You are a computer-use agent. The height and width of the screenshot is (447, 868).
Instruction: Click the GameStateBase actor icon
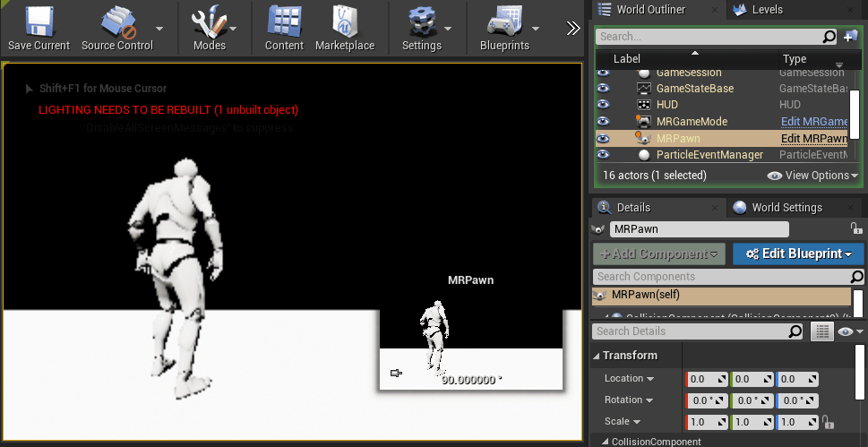(643, 89)
